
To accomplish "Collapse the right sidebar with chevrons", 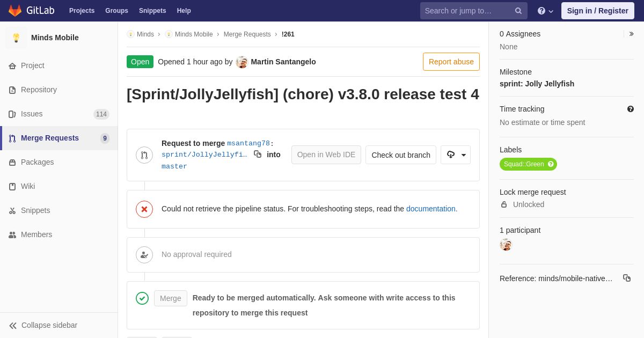I will click(x=631, y=34).
